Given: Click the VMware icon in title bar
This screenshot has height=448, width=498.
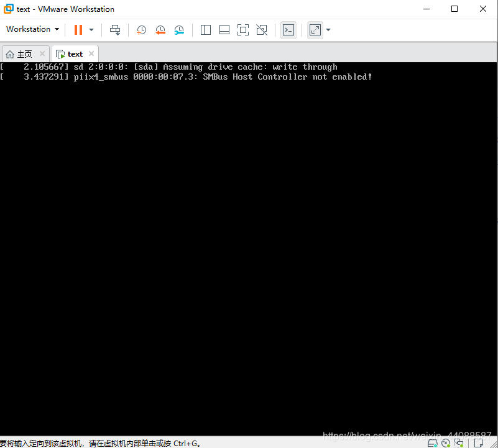Looking at the screenshot, I should click(x=9, y=9).
